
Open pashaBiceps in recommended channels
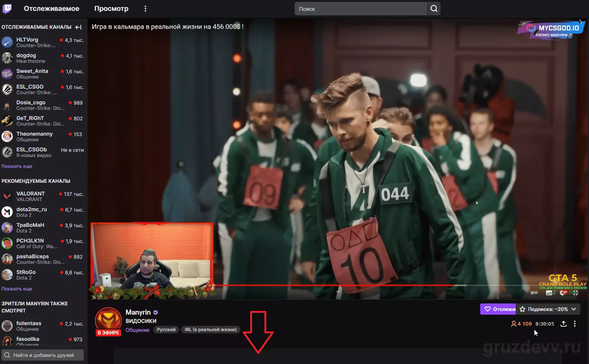[x=44, y=259]
